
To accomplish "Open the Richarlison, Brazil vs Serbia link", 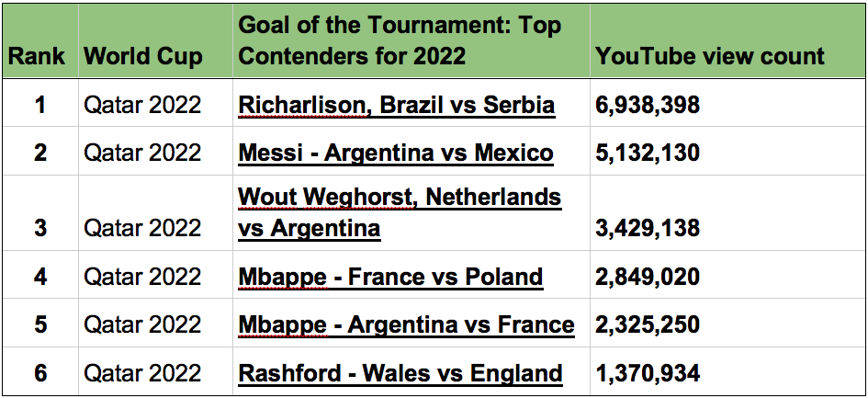I will 397,104.
